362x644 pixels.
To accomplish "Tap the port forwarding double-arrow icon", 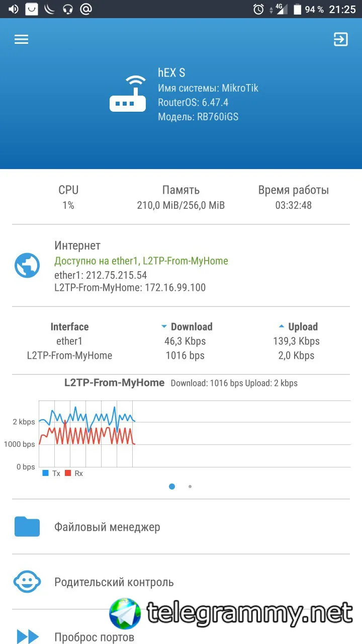I will [28, 637].
